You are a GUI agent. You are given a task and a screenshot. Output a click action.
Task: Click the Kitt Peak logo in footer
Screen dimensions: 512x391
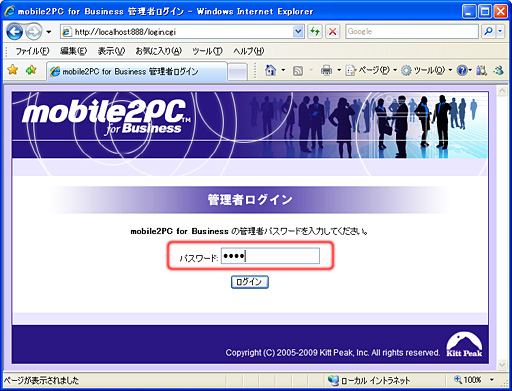464,344
